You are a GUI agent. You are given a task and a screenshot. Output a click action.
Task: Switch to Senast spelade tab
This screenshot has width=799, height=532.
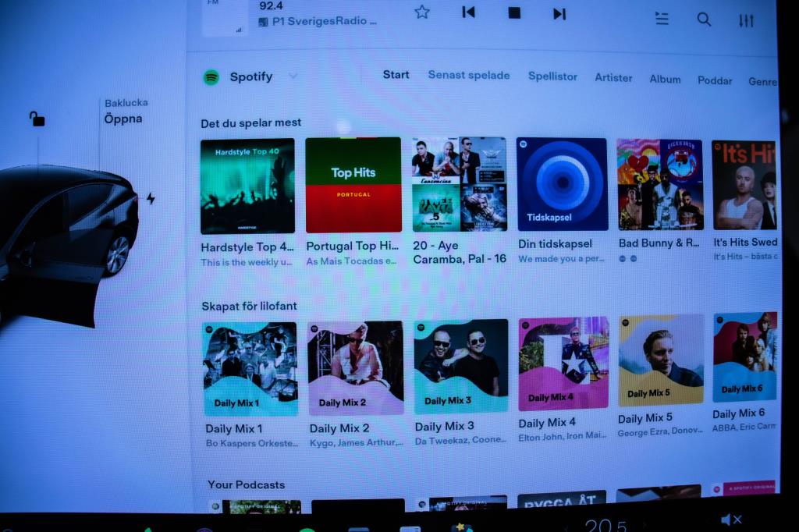pos(469,75)
